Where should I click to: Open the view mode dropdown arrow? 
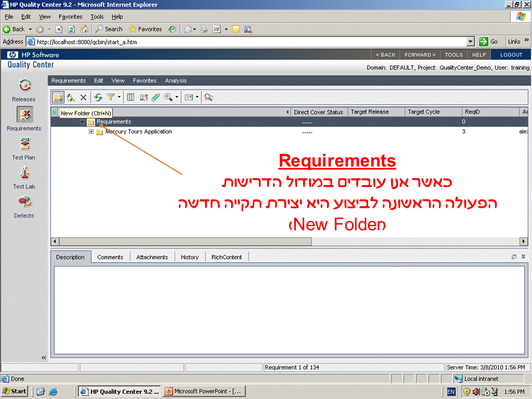click(197, 97)
